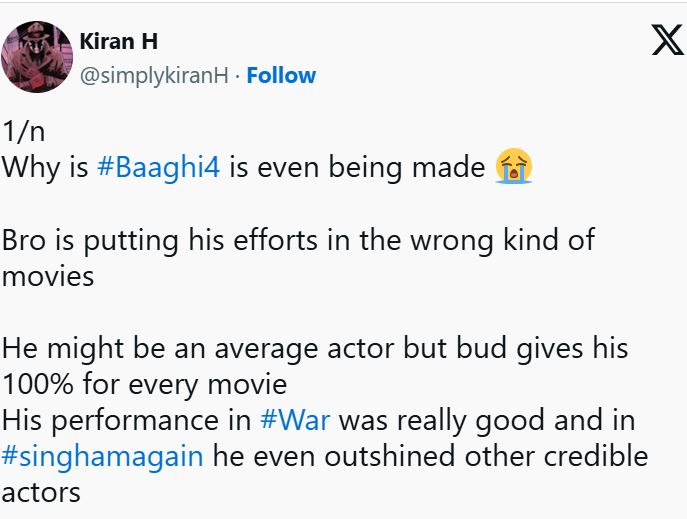Screen dimensions: 687x519
Task: Click the X logo icon
Action: click(x=667, y=40)
